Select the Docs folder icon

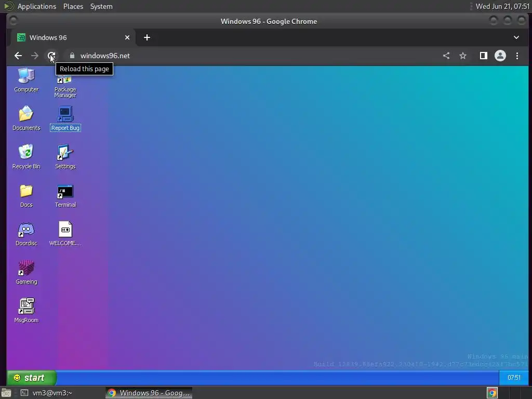[x=26, y=195]
